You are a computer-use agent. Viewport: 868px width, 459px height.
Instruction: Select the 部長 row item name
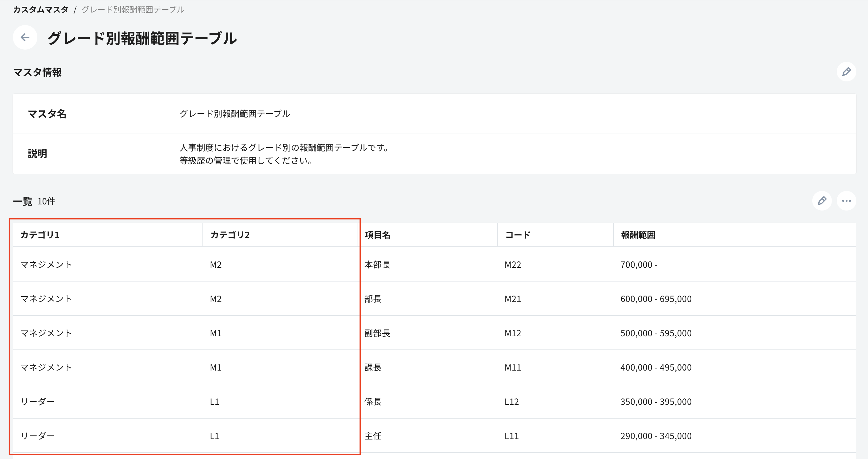point(373,299)
